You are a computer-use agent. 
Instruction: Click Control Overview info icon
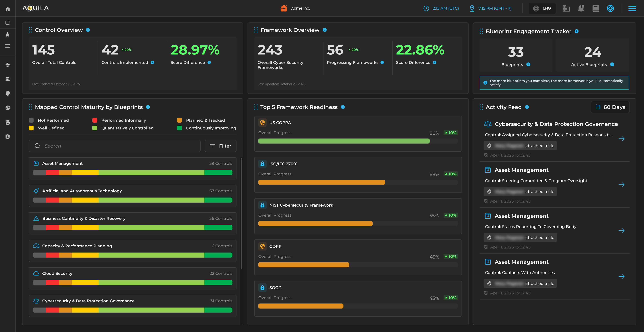(x=88, y=30)
